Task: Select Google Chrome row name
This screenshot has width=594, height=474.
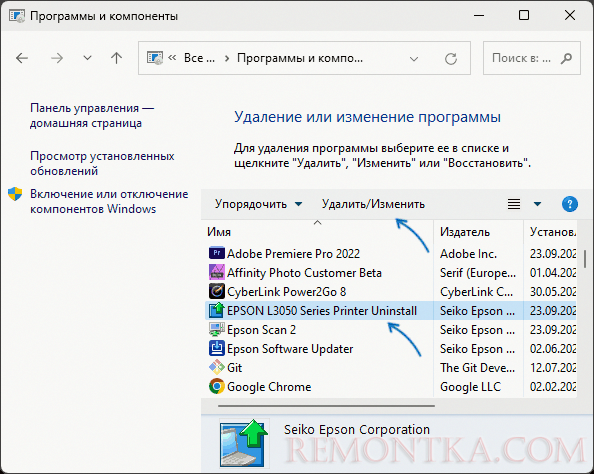Action: 269,386
